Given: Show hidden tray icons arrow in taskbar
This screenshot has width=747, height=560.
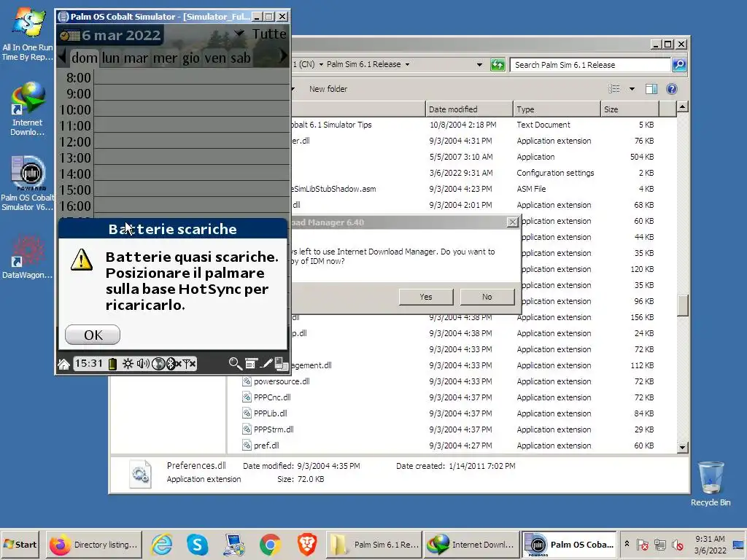Looking at the screenshot, I should pyautogui.click(x=627, y=543).
